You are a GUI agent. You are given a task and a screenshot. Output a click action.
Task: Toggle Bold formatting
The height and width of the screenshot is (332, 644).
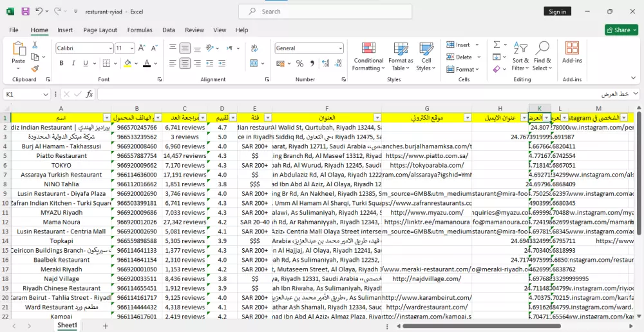click(x=62, y=63)
